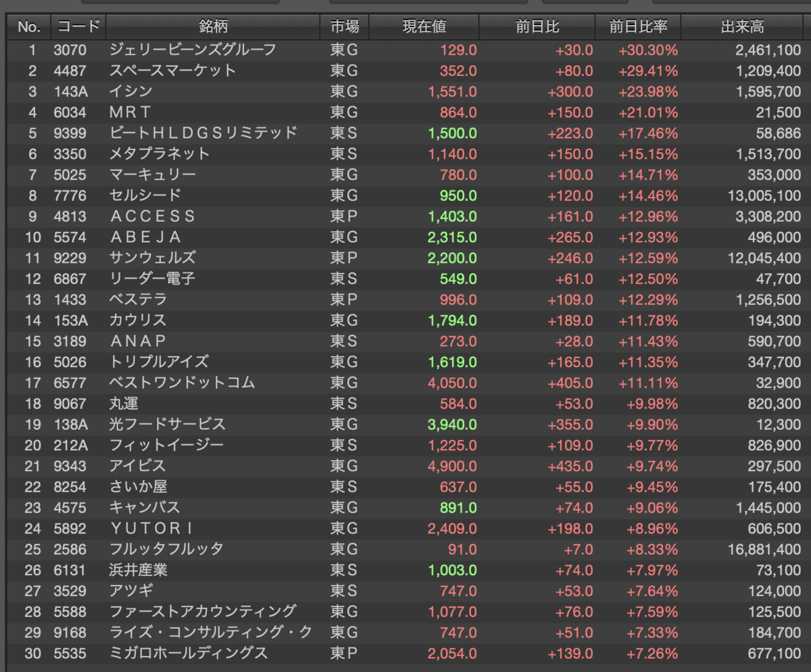
Task: Open ビートHLDGSリミテッド entry
Action: 405,133
